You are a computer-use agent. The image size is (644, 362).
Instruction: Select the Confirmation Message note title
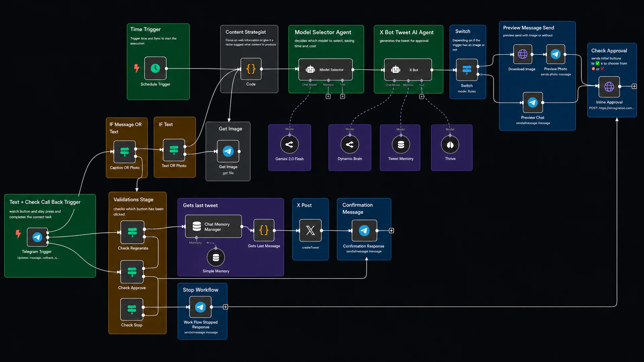pos(358,208)
